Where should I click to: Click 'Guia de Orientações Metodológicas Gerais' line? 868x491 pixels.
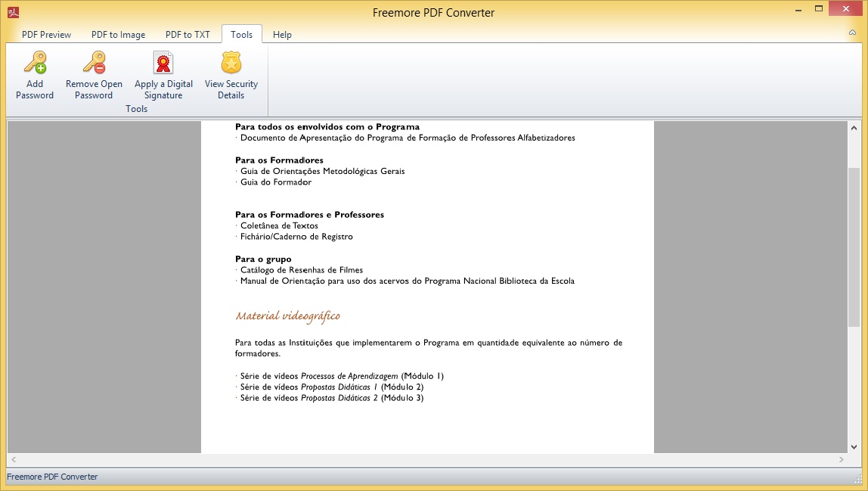coord(322,171)
